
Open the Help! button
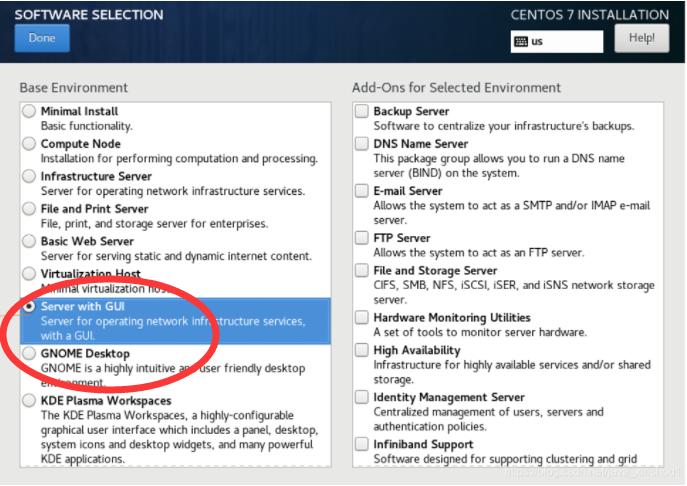(x=641, y=38)
